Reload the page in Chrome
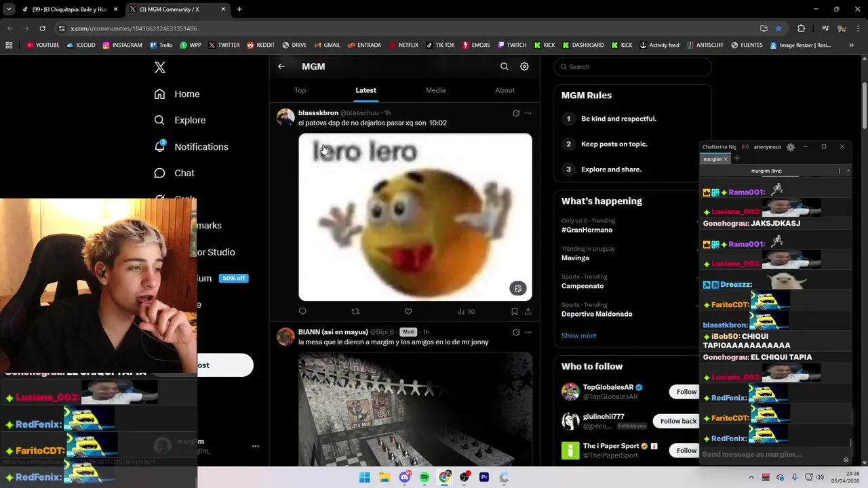 42,28
